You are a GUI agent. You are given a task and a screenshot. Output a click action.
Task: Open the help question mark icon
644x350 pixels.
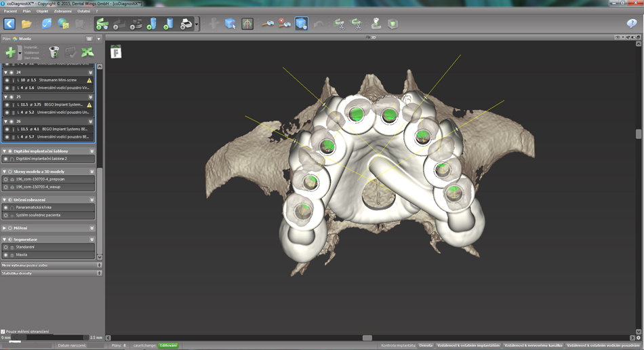[632, 24]
